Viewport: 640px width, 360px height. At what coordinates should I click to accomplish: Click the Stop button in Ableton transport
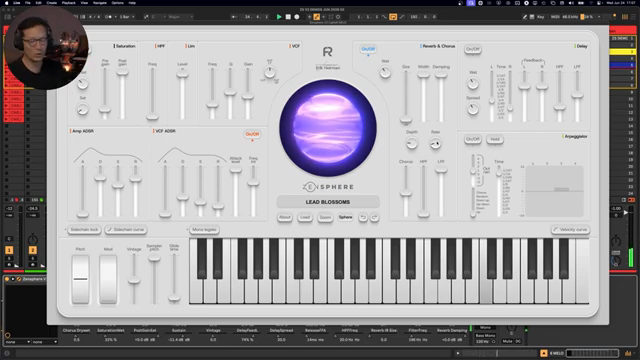click(288, 17)
